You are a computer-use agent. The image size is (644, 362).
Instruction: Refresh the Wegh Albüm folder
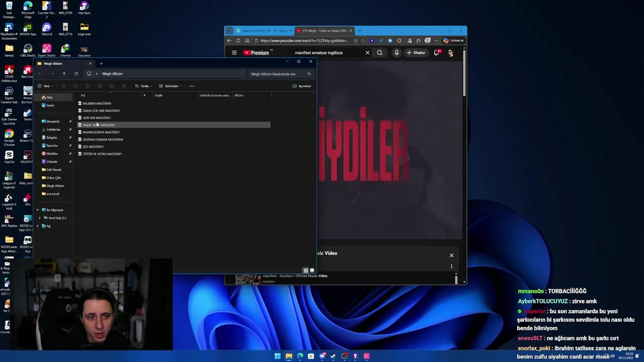(76, 74)
